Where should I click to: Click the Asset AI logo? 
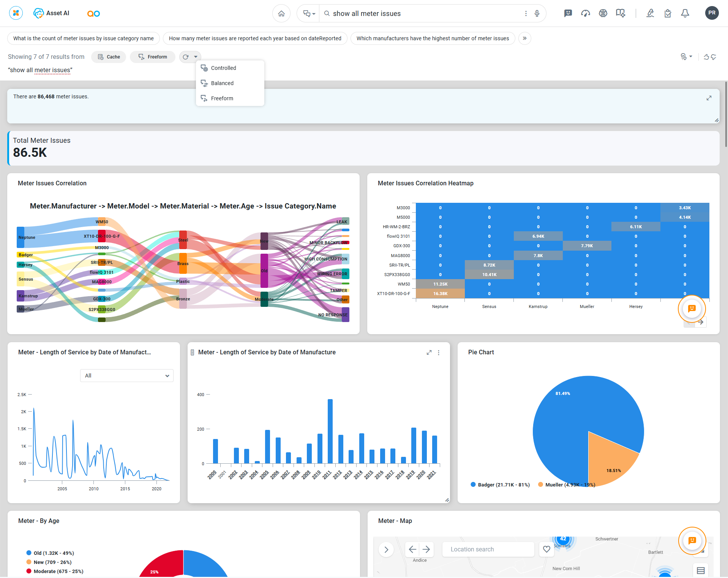[51, 13]
